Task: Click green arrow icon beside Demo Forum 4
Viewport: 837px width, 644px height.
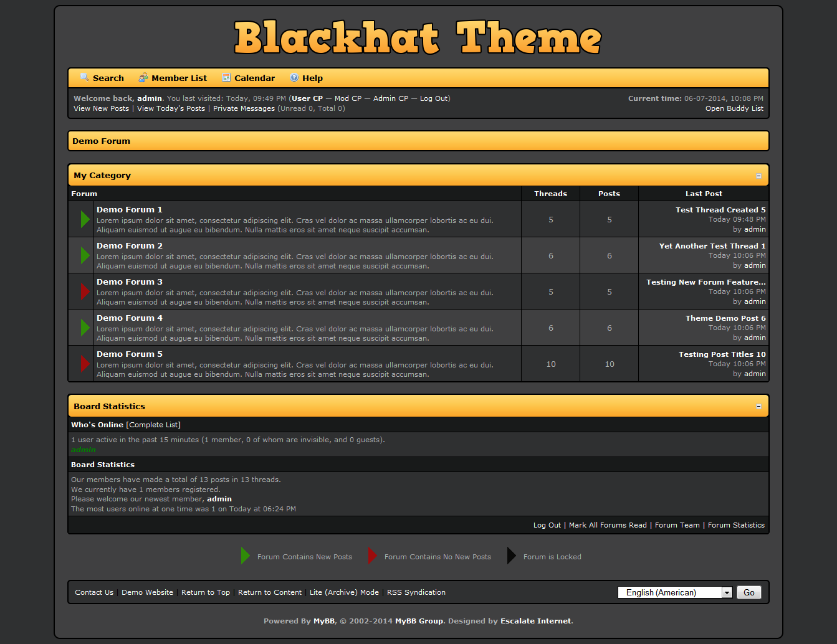Action: 85,328
